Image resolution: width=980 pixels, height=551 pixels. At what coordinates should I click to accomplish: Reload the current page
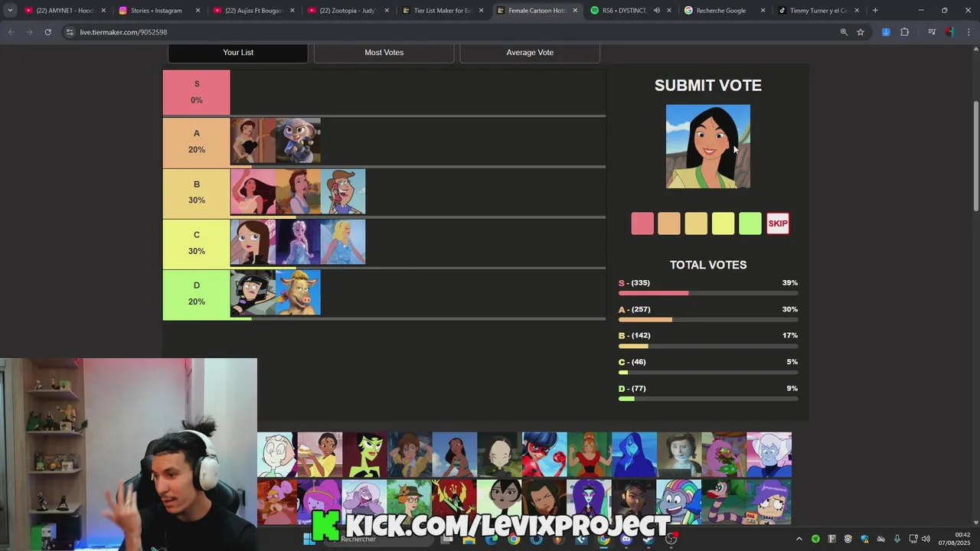coord(47,32)
